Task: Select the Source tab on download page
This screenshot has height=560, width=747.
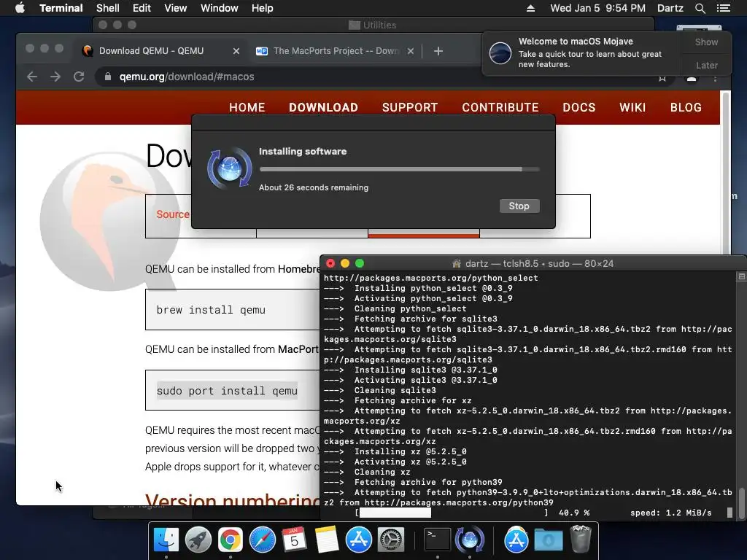Action: click(172, 215)
